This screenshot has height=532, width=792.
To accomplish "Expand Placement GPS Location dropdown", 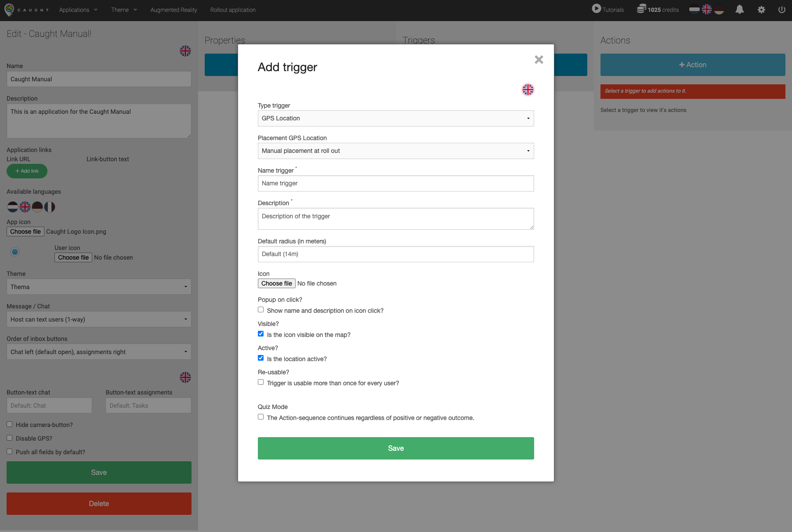I will 395,151.
